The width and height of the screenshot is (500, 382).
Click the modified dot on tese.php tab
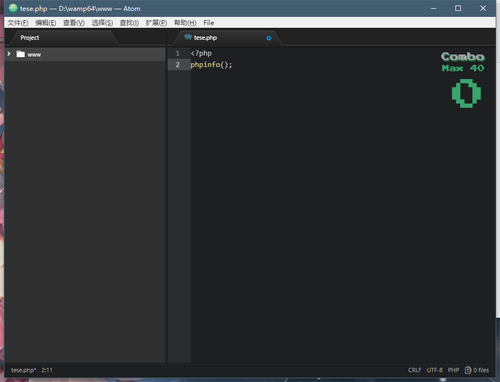click(x=269, y=38)
